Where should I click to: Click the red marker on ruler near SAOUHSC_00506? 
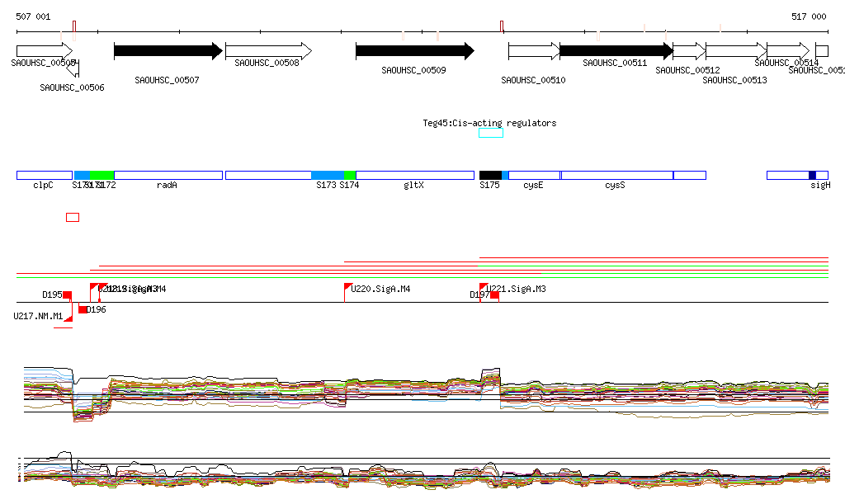pos(74,26)
